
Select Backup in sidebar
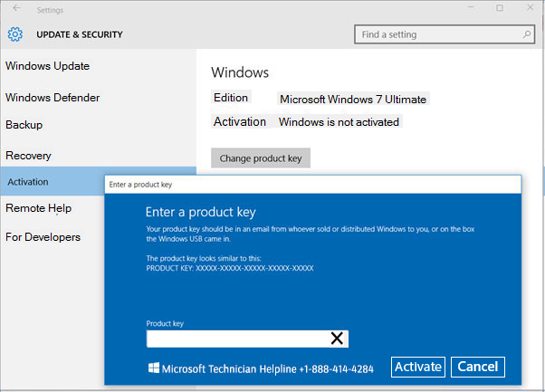pos(24,125)
